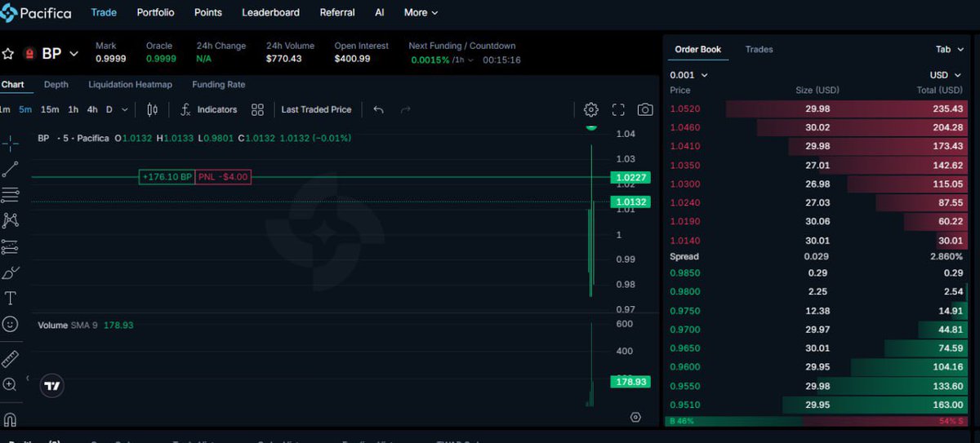Click the 0.9700 bid price
The height and width of the screenshot is (443, 980).
[x=684, y=330]
